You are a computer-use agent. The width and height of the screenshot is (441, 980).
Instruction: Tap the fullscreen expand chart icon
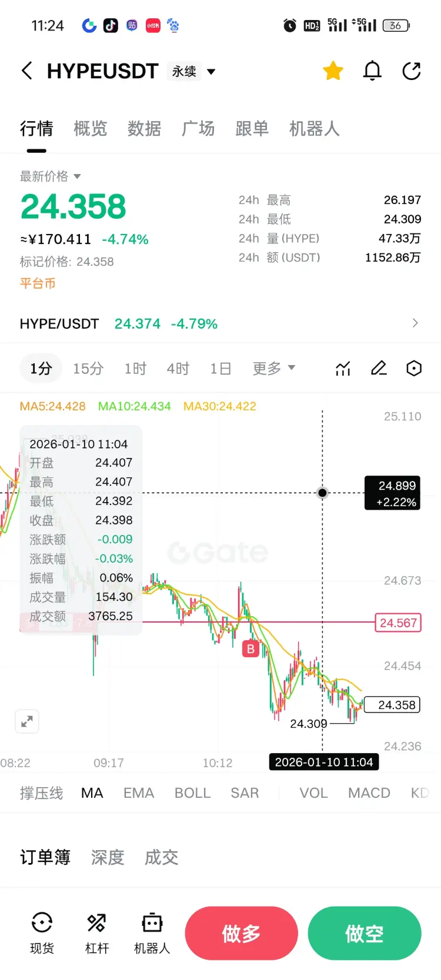[x=27, y=721]
